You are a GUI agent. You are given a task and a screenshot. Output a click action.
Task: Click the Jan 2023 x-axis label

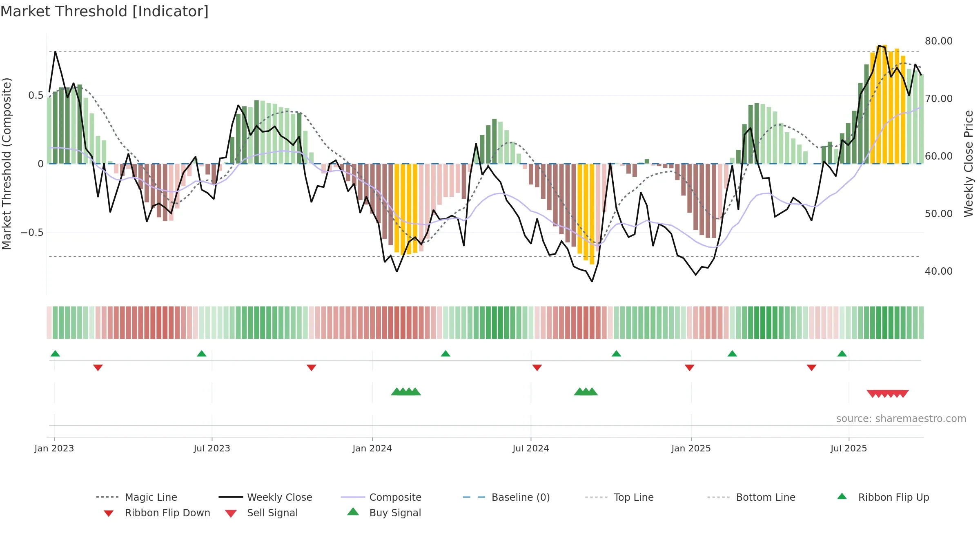pyautogui.click(x=54, y=449)
